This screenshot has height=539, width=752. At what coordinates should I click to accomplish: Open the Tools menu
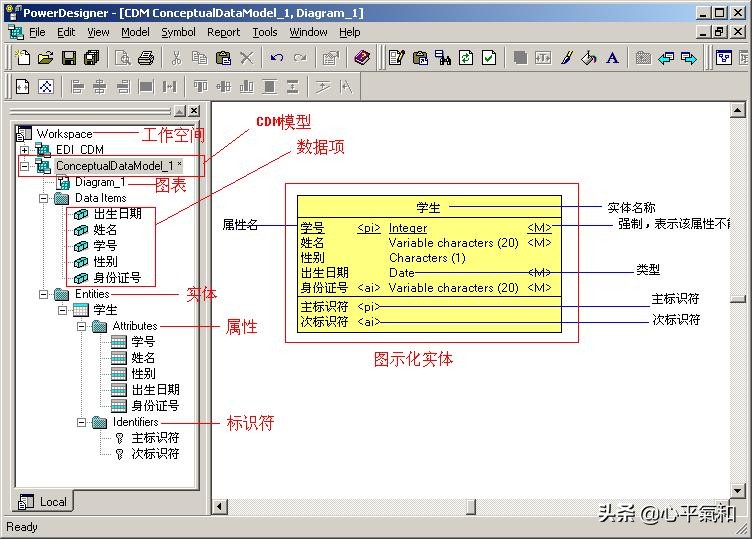pyautogui.click(x=265, y=32)
